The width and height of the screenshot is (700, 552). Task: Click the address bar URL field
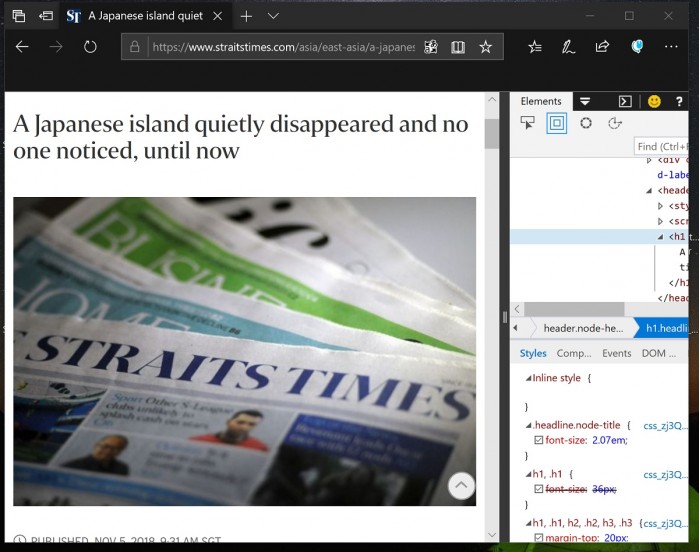(x=281, y=47)
